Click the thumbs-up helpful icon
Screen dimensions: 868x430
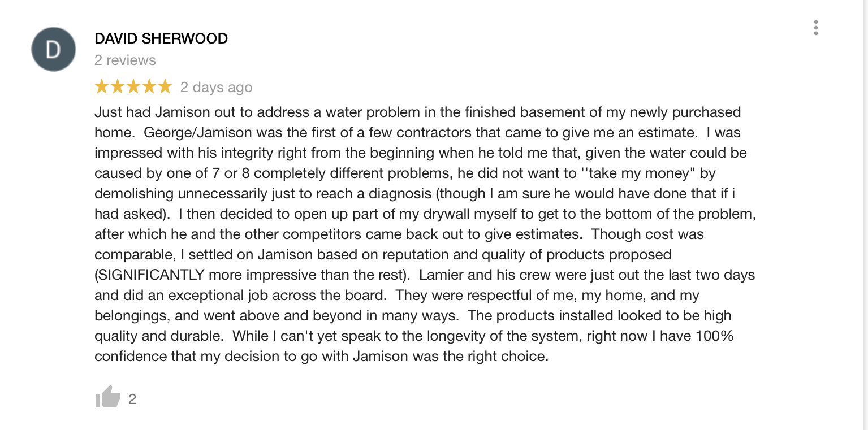[107, 397]
